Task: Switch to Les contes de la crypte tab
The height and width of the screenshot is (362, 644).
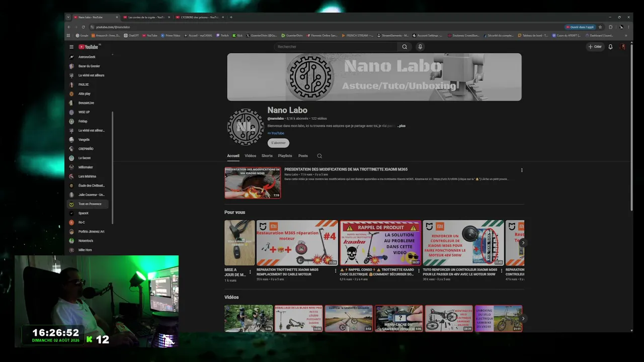Action: [146, 17]
